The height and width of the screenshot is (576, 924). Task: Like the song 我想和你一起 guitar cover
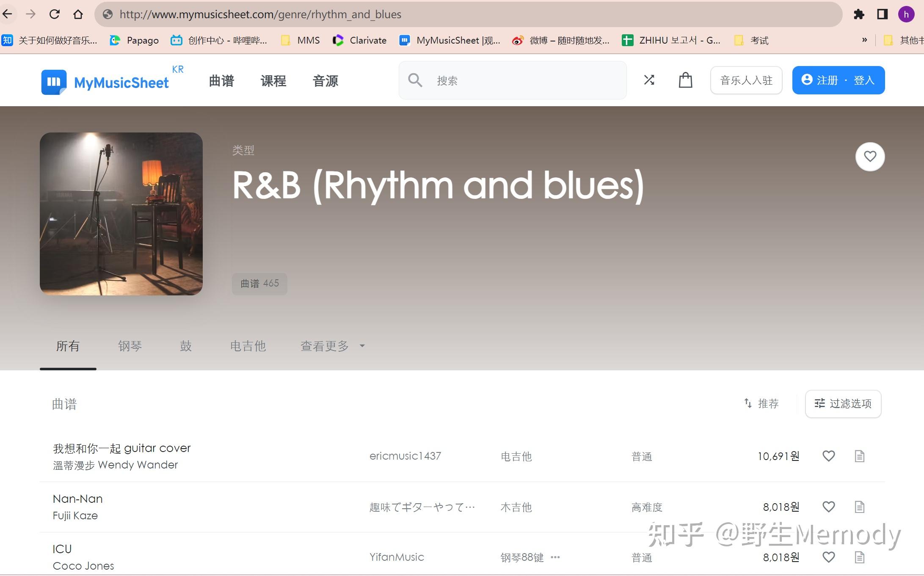(x=828, y=456)
